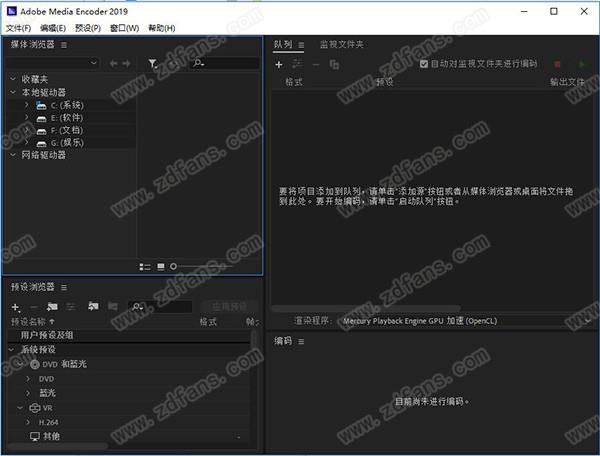600x456 pixels.
Task: Click the preset browser search input field
Action: click(x=161, y=307)
